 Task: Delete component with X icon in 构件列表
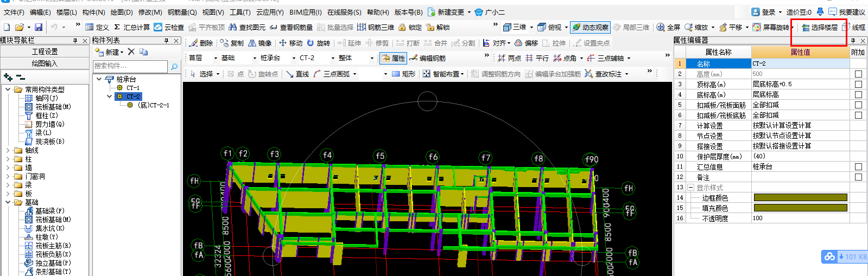click(131, 52)
